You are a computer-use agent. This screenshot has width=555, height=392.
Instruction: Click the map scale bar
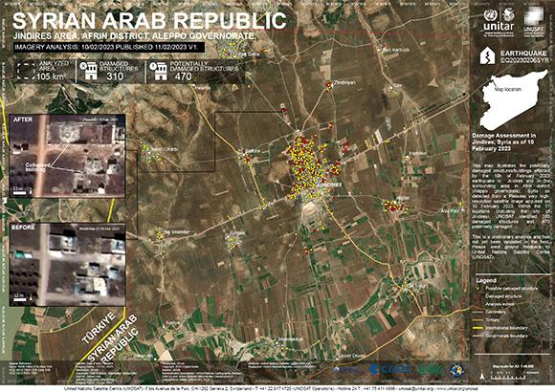pos(509,377)
